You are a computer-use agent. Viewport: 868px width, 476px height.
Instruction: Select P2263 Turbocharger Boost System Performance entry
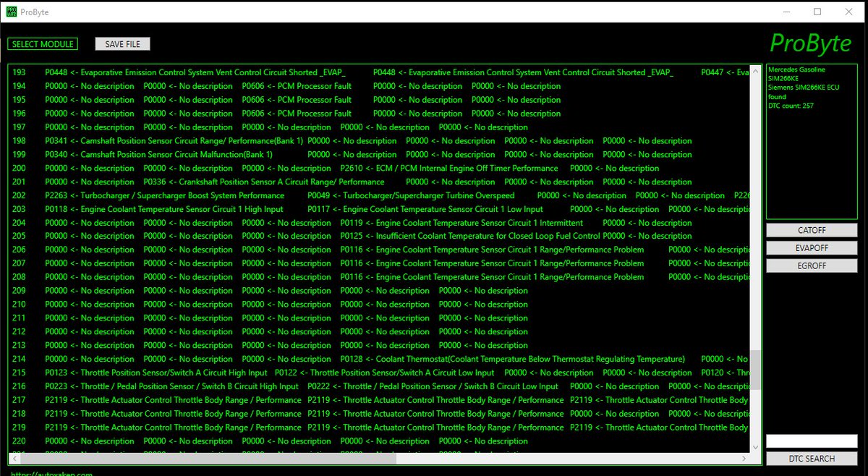165,195
